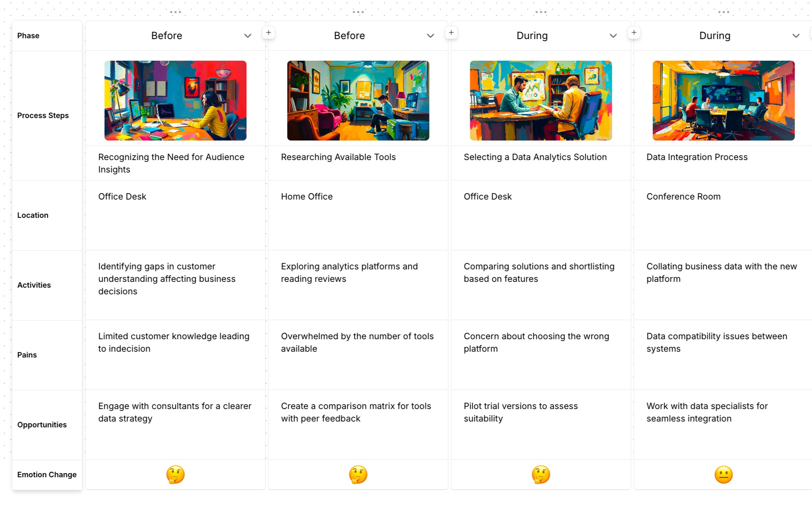
Task: Click the Conference Room location cell
Action: coord(683,197)
